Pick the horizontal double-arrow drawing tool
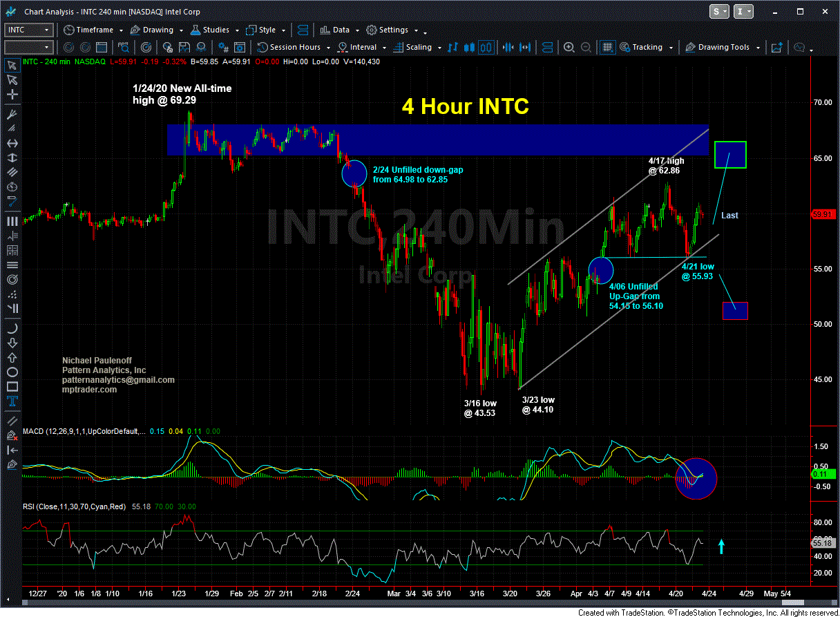Image resolution: width=840 pixels, height=617 pixels. (12, 142)
